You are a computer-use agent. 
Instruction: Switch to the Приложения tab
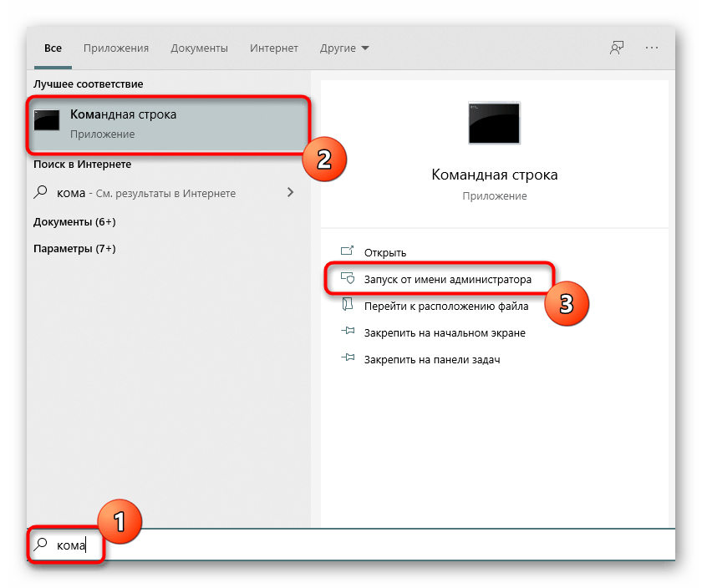click(117, 48)
